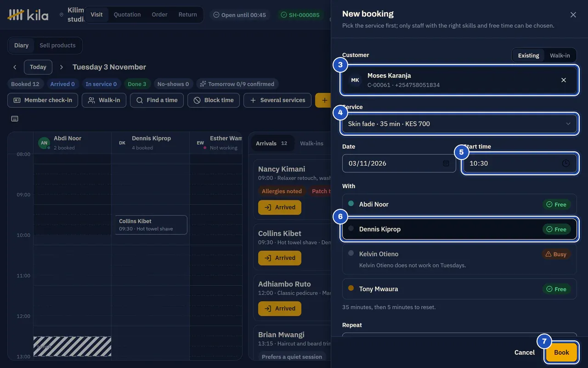
Task: Click the Done 3 status chip
Action: [x=137, y=84]
